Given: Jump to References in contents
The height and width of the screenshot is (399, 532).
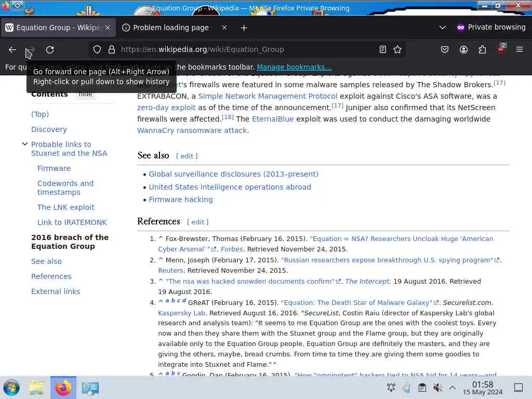Looking at the screenshot, I should tap(51, 276).
